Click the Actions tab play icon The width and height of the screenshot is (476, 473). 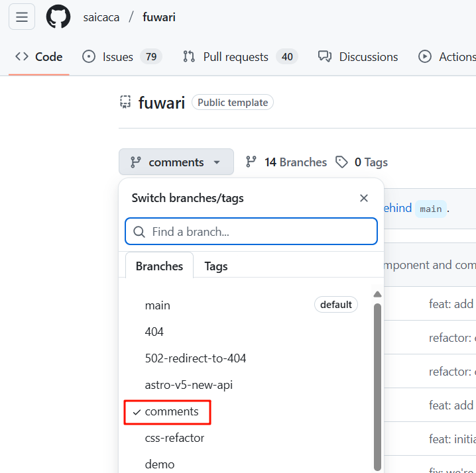pyautogui.click(x=425, y=57)
